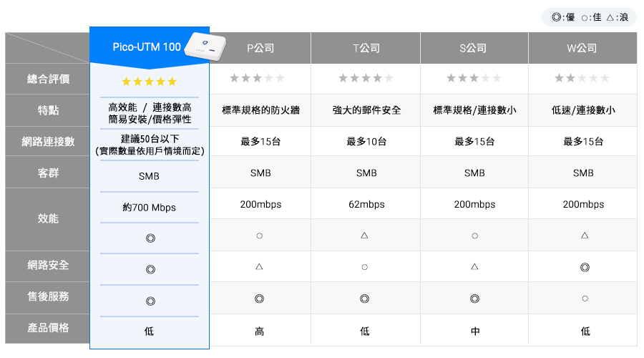This screenshot has height=358, width=644.
Task: Click Pico-UTM double-circle in 售後服務 row
Action: click(151, 301)
